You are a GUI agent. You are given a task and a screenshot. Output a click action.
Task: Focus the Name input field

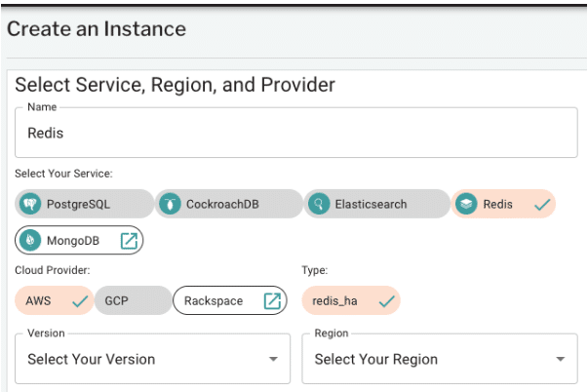(295, 133)
